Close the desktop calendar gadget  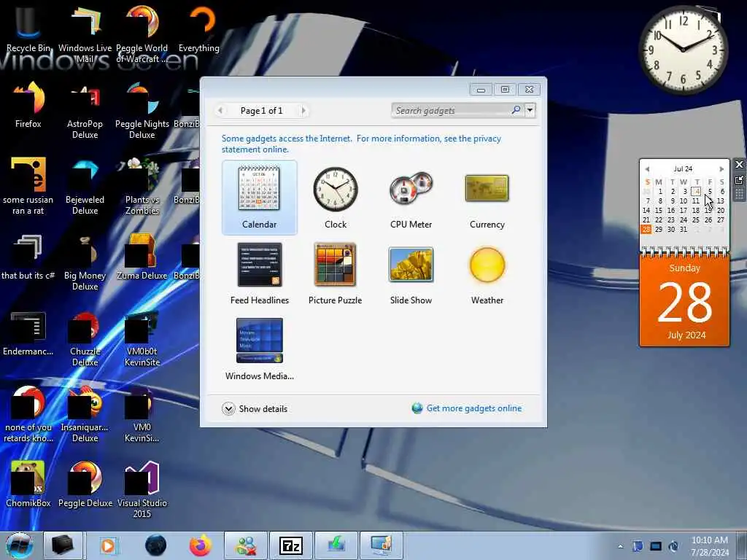[739, 164]
